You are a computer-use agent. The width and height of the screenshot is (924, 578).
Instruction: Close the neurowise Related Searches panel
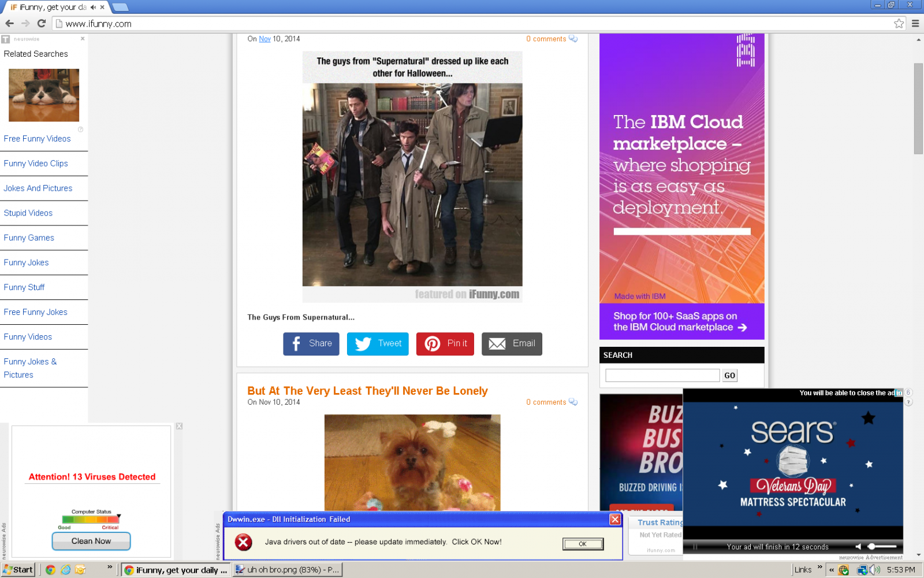[x=83, y=39]
